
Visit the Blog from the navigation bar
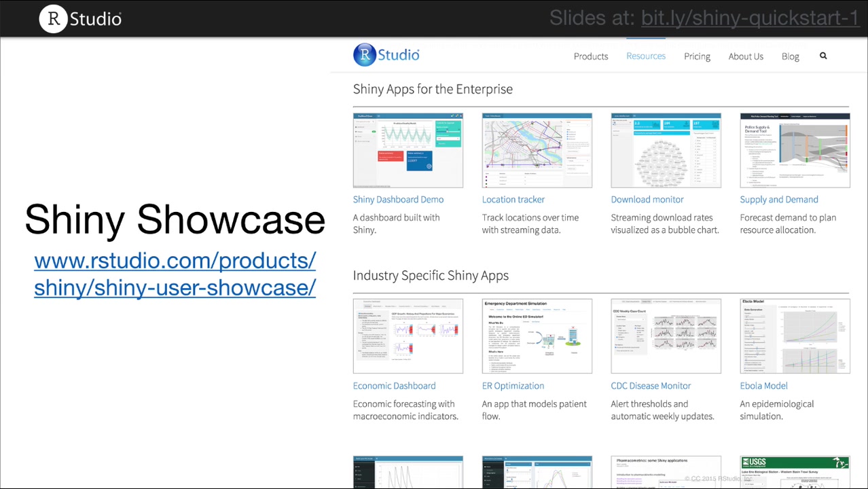tap(790, 56)
